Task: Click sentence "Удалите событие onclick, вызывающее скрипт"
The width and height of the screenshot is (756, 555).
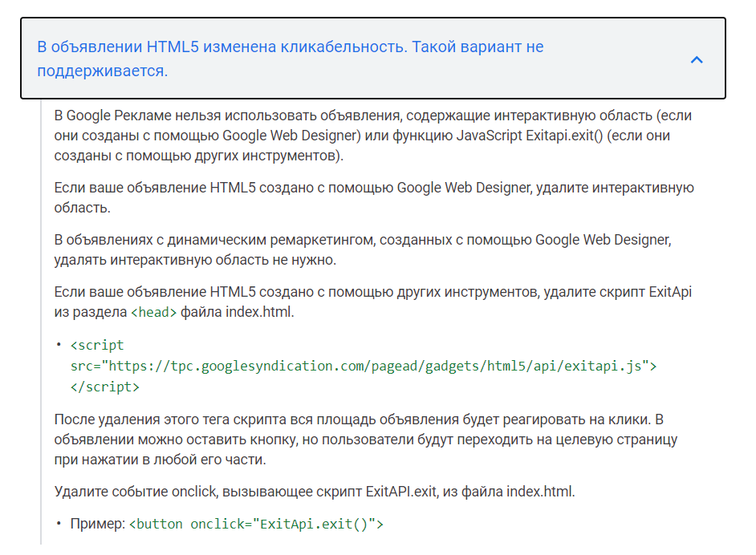Action: click(x=315, y=492)
